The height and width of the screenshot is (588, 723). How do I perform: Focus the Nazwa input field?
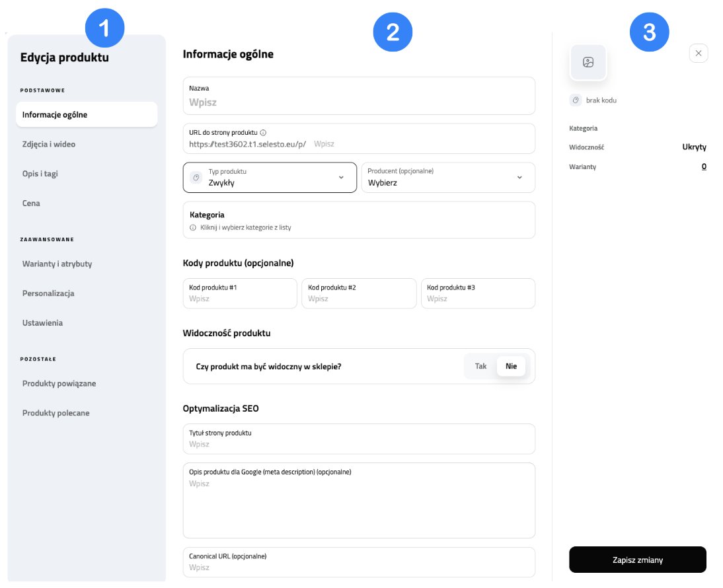click(x=359, y=102)
